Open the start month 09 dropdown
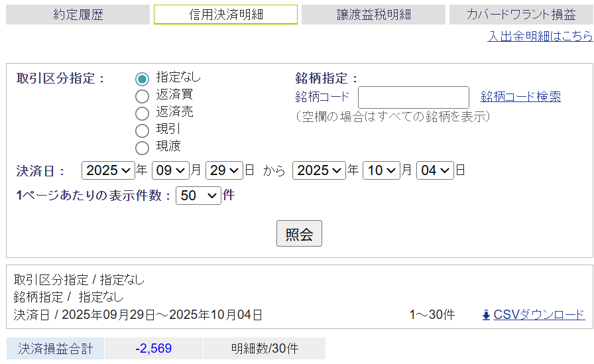Image resolution: width=594 pixels, height=364 pixels. point(170,170)
